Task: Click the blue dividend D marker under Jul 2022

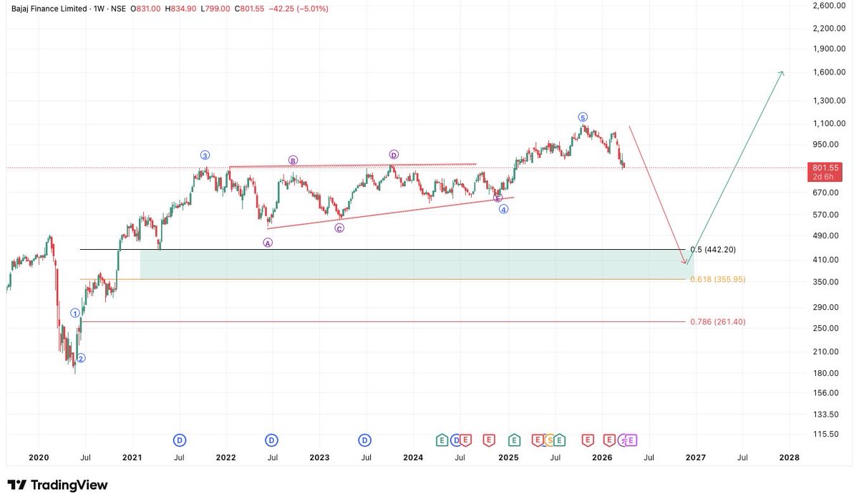Action: pos(272,440)
